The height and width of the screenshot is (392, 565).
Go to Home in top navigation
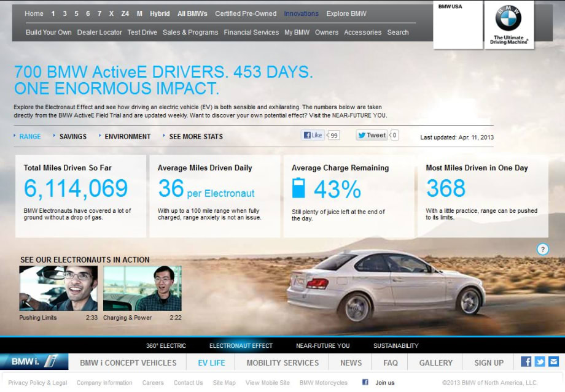point(34,13)
